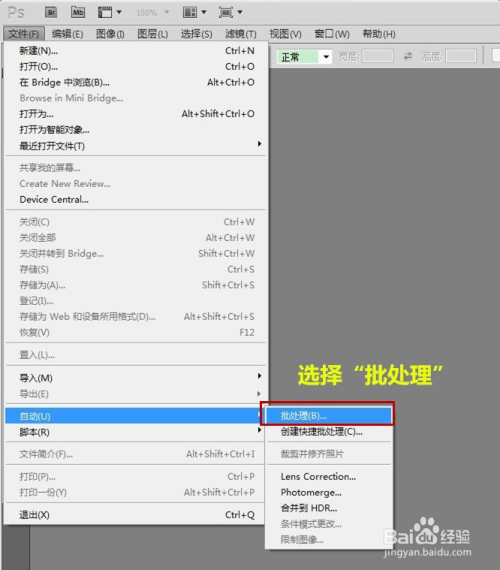The image size is (500, 570).
Task: Open Device Central... from the menu
Action: (x=136, y=200)
